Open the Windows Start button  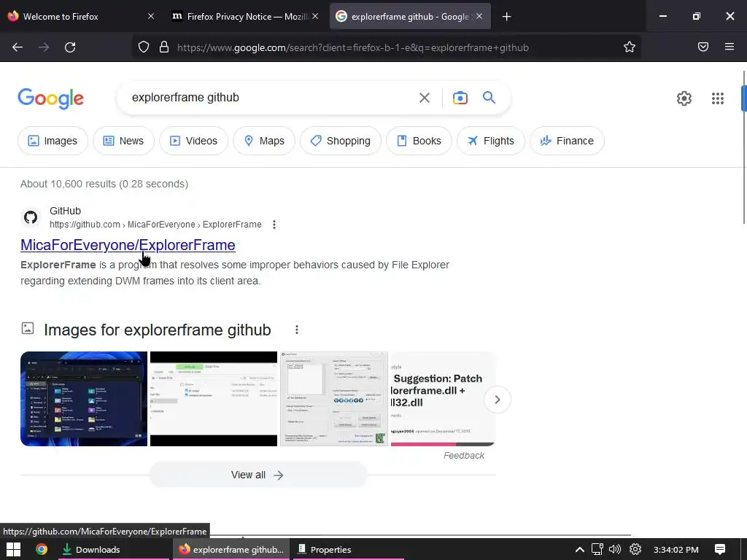tap(13, 550)
